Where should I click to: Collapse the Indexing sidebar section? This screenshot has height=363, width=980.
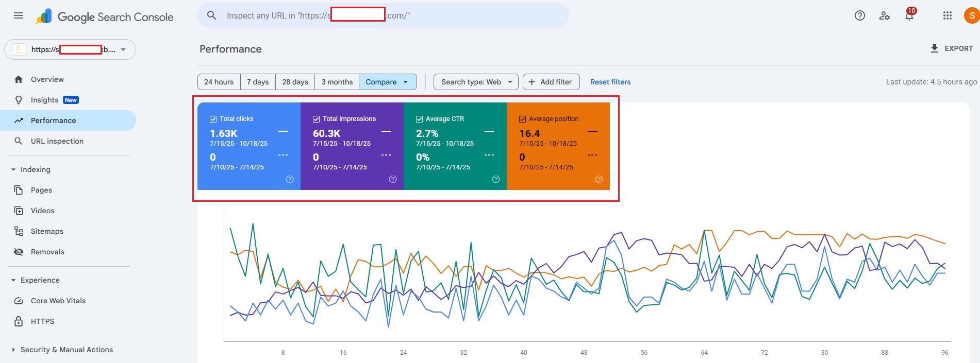13,169
